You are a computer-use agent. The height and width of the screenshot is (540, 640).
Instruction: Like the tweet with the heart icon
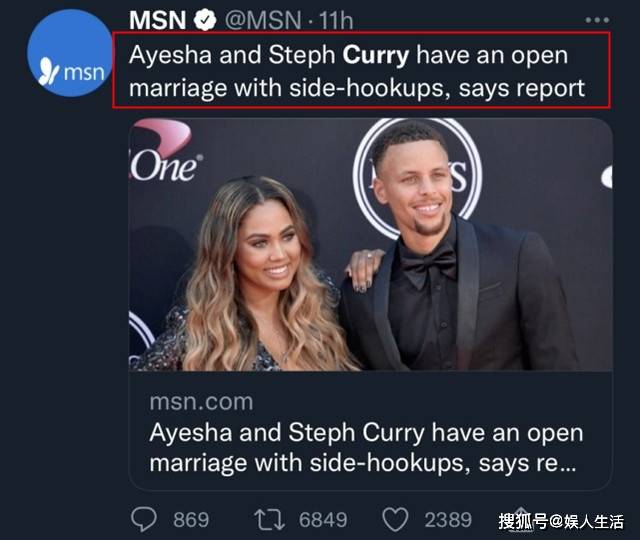click(x=395, y=520)
